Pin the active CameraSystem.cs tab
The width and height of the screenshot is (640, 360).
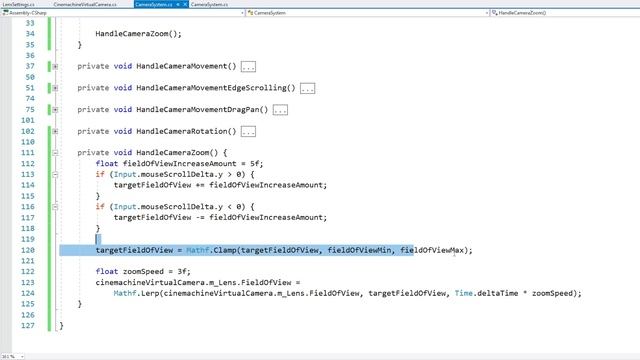pyautogui.click(x=178, y=4)
